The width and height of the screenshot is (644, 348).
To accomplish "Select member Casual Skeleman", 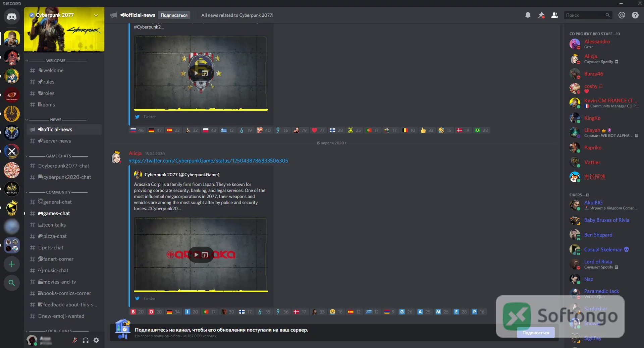I will [x=604, y=249].
